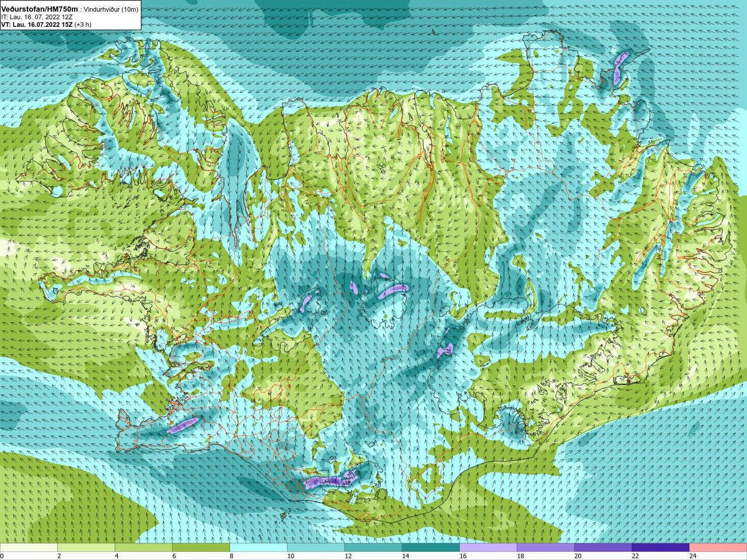The height and width of the screenshot is (560, 747).
Task: Select the light green 2–4 legend swatch
Action: (86, 548)
